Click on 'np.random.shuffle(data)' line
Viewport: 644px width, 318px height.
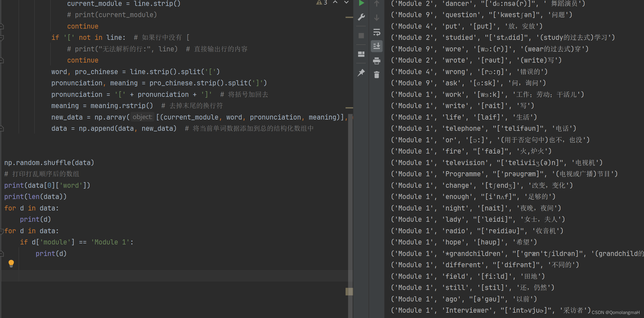(x=49, y=163)
